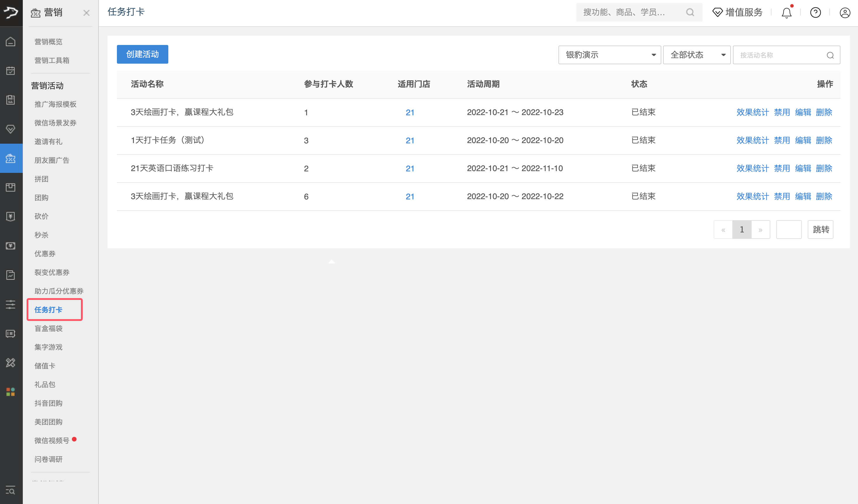Open 效果统计 link for 21天英语口语练习打卡

[753, 168]
